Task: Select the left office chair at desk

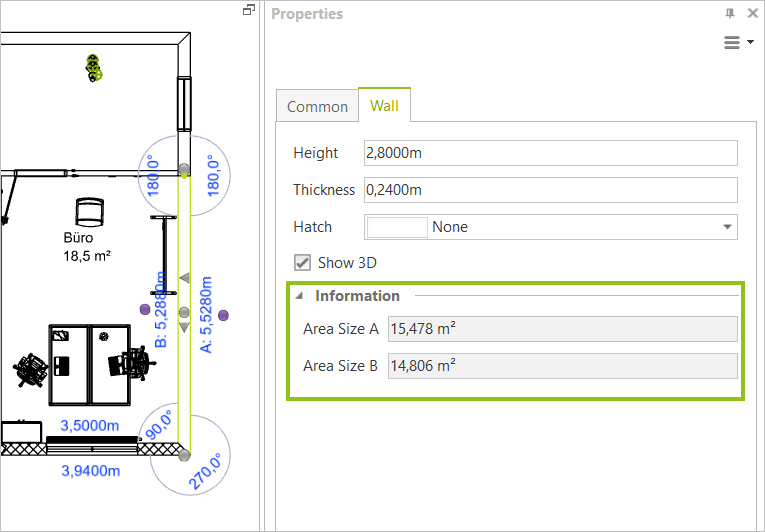Action: pyautogui.click(x=31, y=370)
